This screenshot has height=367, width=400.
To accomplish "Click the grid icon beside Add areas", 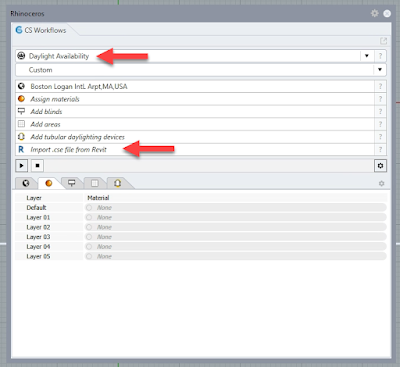I will coord(21,124).
